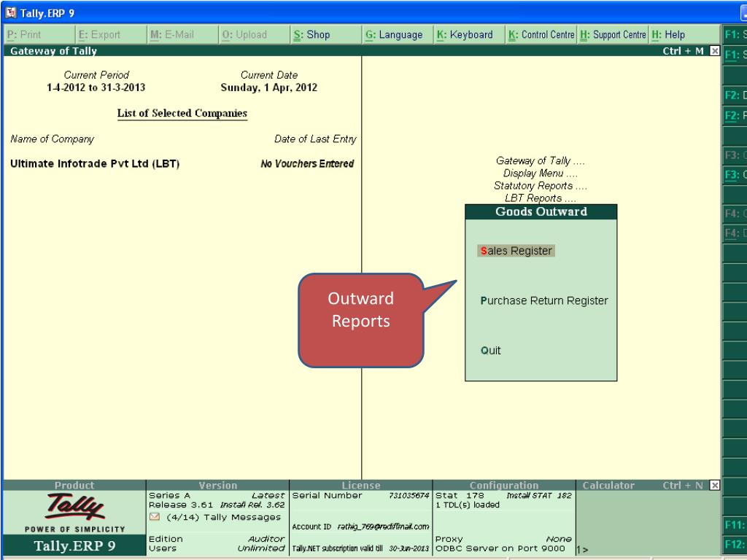Click the Configuration panel header
The width and height of the screenshot is (747, 560).
(x=503, y=485)
